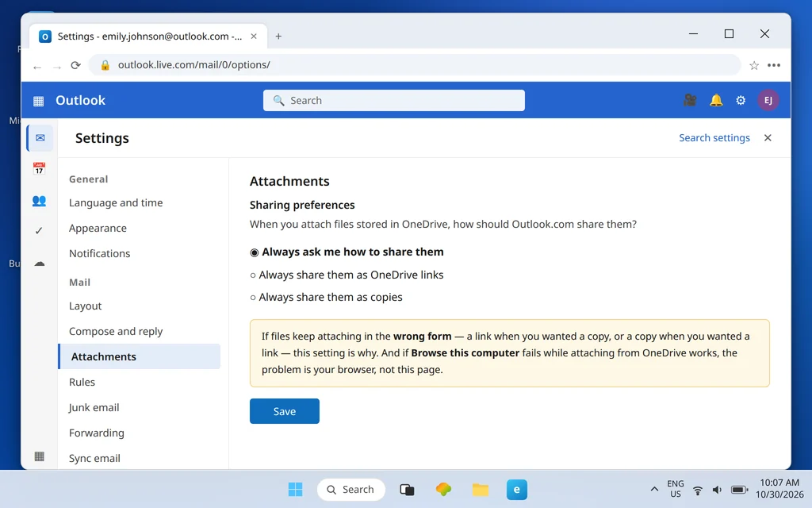Open the Outlook app launcher grid icon
Screen dimensions: 812x508
(x=38, y=101)
